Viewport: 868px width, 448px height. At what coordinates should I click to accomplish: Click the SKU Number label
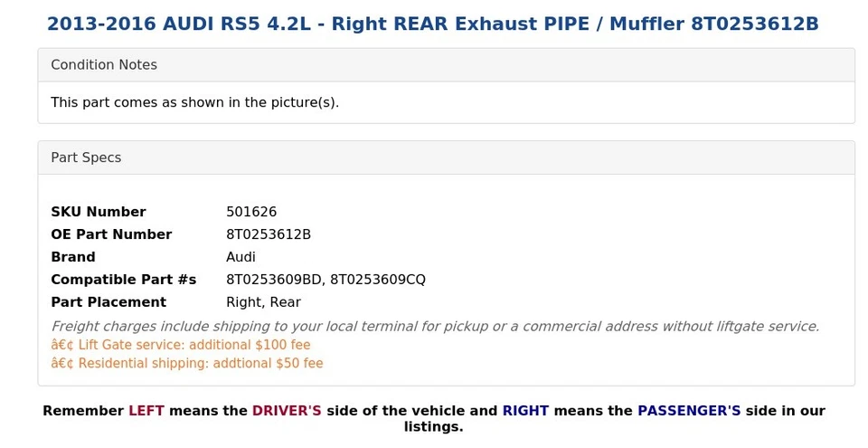[x=99, y=212]
